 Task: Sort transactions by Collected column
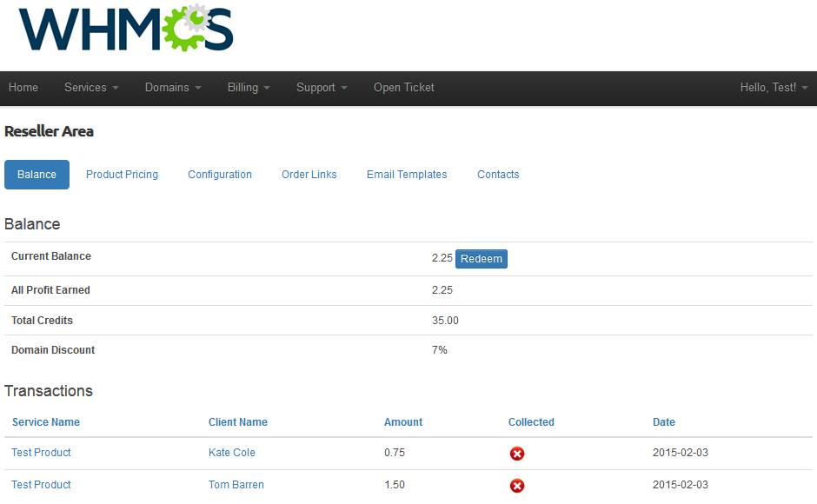coord(531,422)
